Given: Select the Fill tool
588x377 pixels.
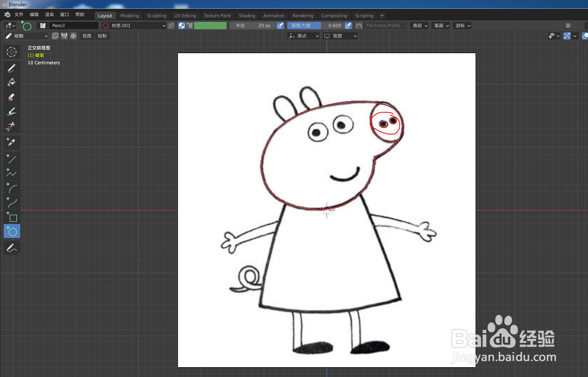Looking at the screenshot, I should [11, 82].
